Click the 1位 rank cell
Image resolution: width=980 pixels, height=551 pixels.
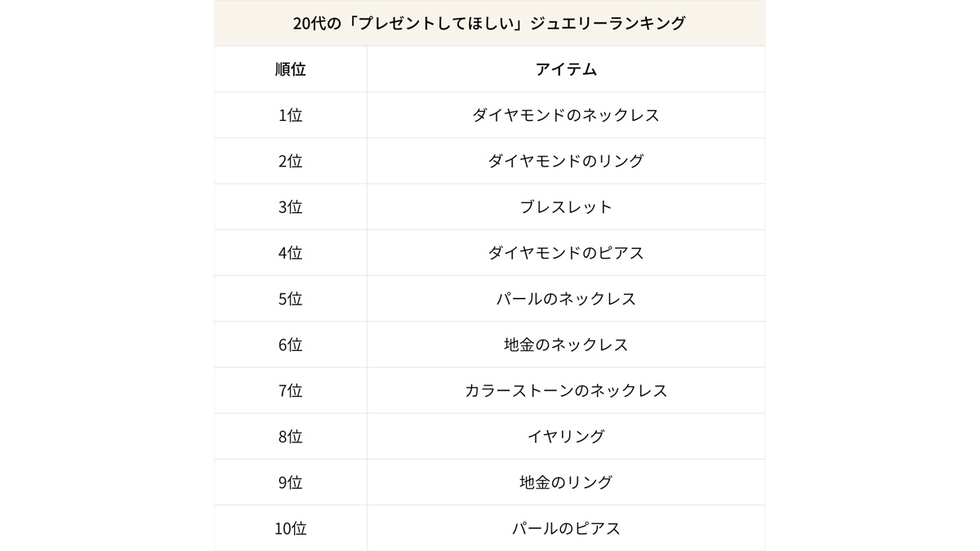(x=290, y=115)
